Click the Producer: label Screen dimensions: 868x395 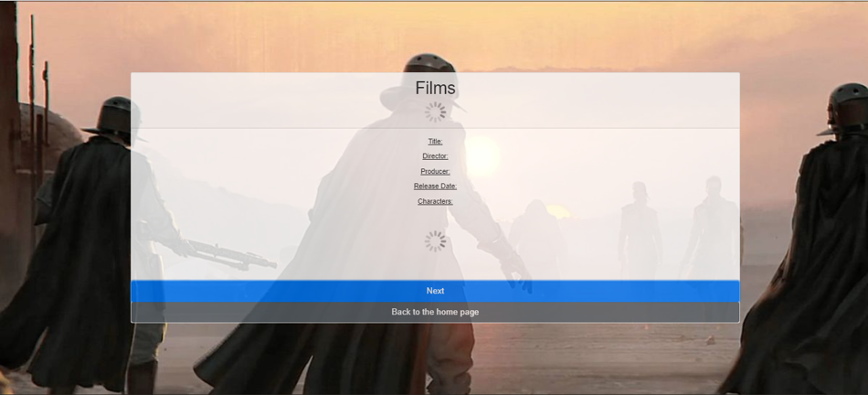435,171
